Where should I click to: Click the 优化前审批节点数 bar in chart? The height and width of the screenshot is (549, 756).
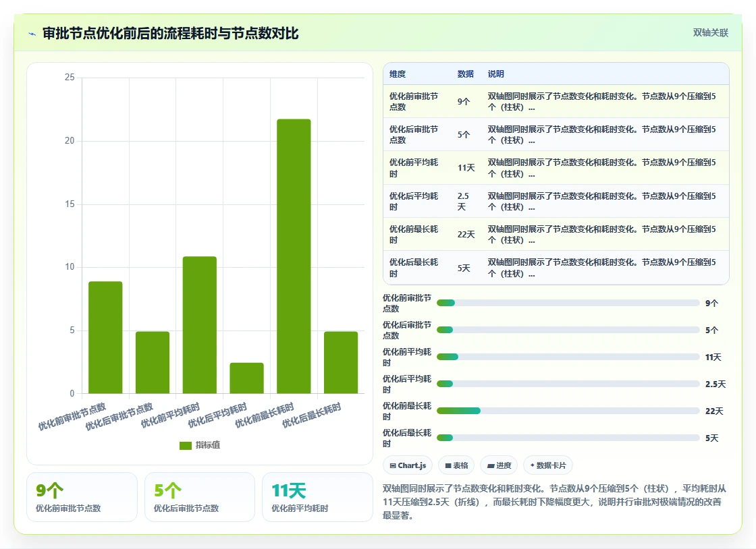tap(105, 338)
